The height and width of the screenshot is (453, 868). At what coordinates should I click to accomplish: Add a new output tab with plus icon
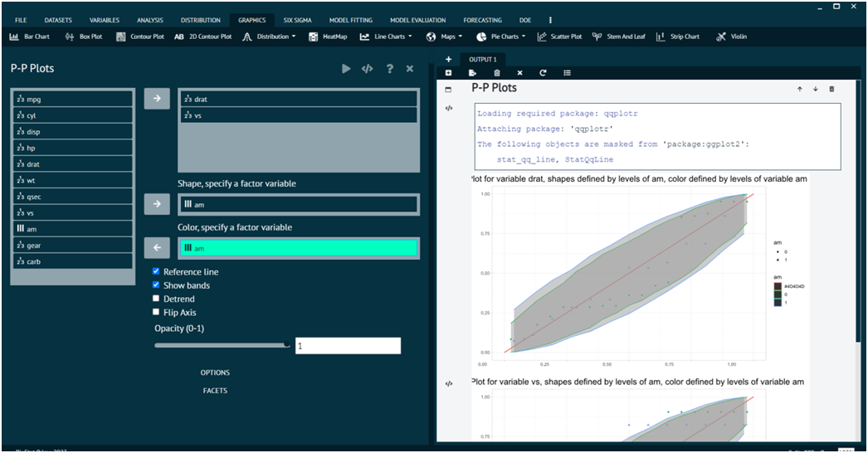pyautogui.click(x=448, y=59)
